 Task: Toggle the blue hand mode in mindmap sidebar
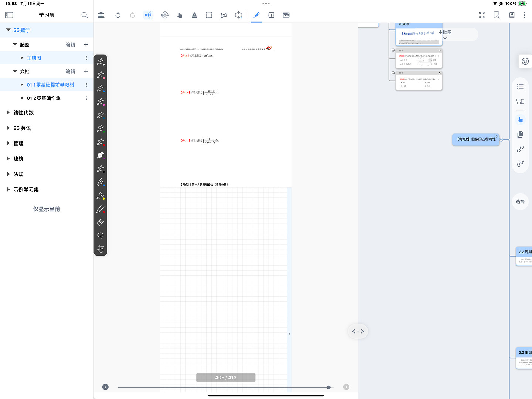pyautogui.click(x=520, y=120)
